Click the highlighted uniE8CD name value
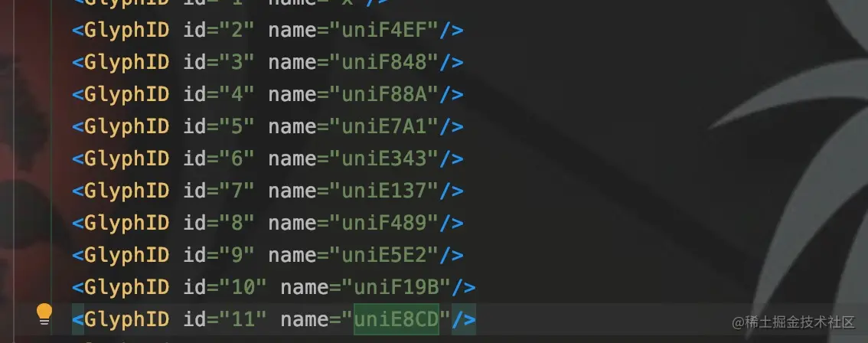Viewport: 868px width, 343px height. pyautogui.click(x=396, y=319)
